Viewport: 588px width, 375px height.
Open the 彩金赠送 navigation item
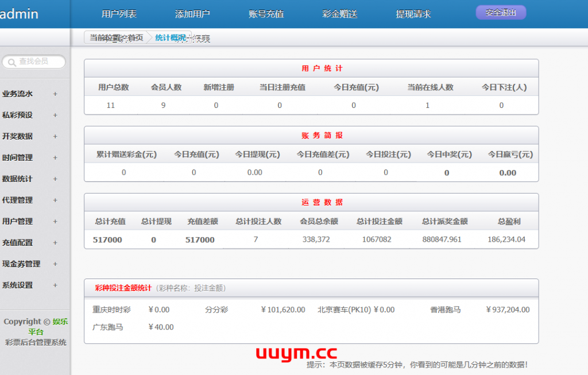340,14
